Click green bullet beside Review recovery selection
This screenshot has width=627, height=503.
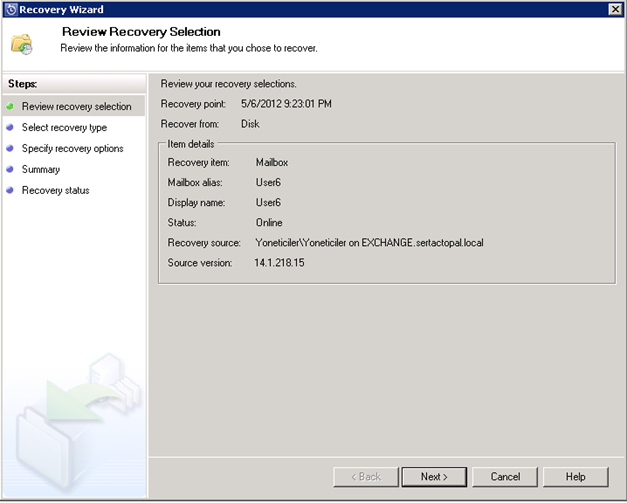point(11,106)
